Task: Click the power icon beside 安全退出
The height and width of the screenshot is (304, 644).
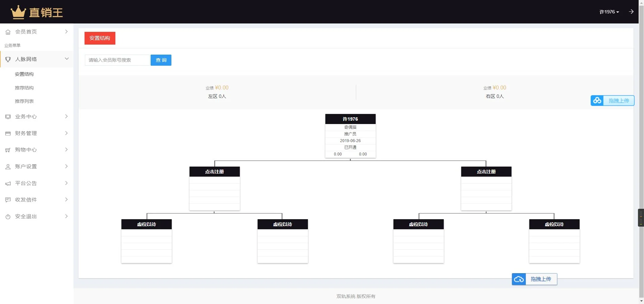Action: tap(8, 217)
